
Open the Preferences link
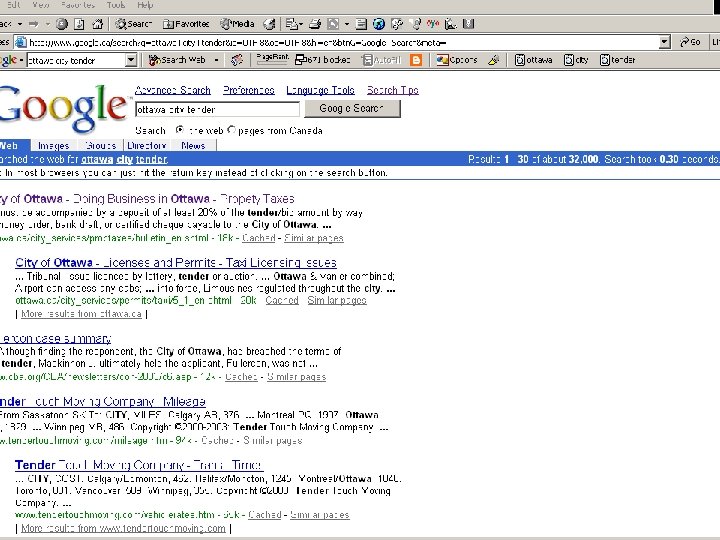pyautogui.click(x=248, y=90)
